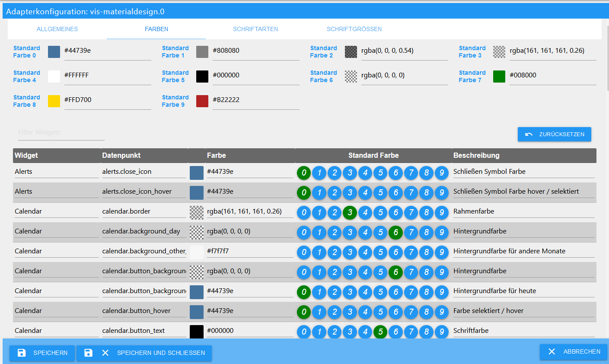Open color swatch for Standard Farbe 3

tap(499, 52)
